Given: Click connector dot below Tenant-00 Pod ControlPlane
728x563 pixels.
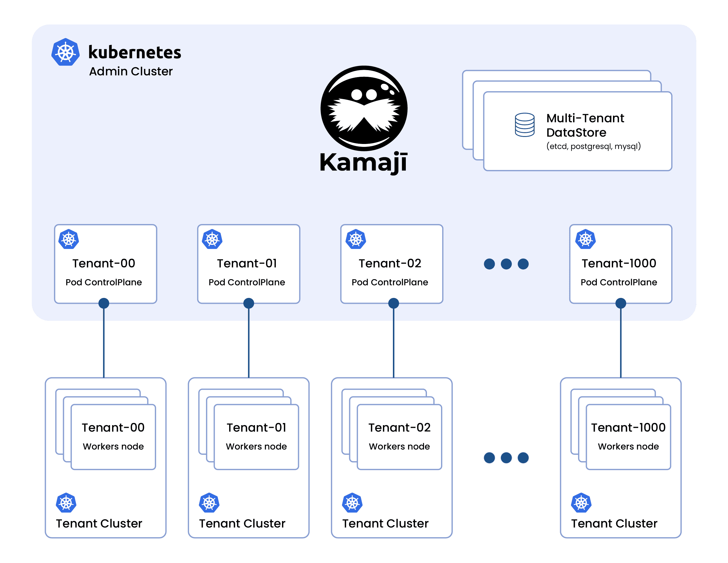Looking at the screenshot, I should (x=104, y=303).
